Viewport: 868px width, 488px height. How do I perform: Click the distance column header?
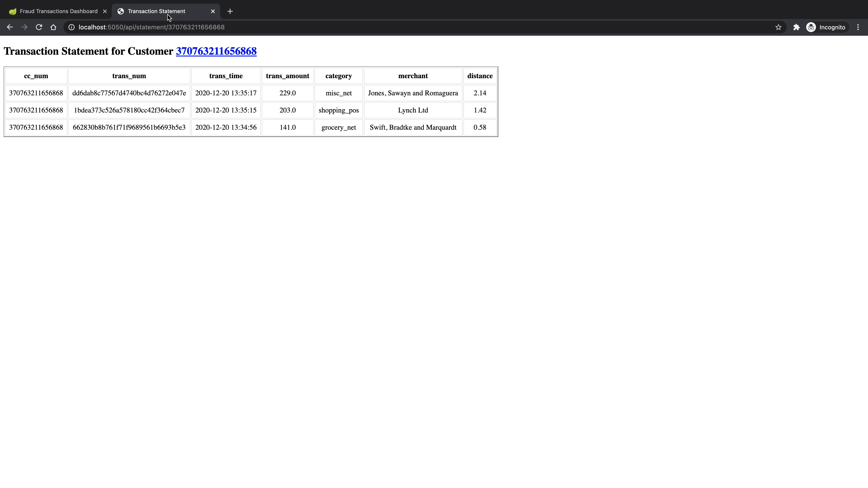point(480,76)
